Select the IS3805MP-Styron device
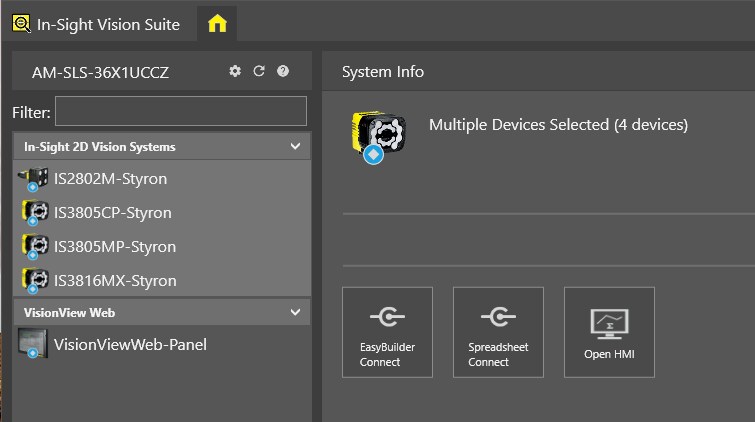The width and height of the screenshot is (755, 422). point(162,247)
